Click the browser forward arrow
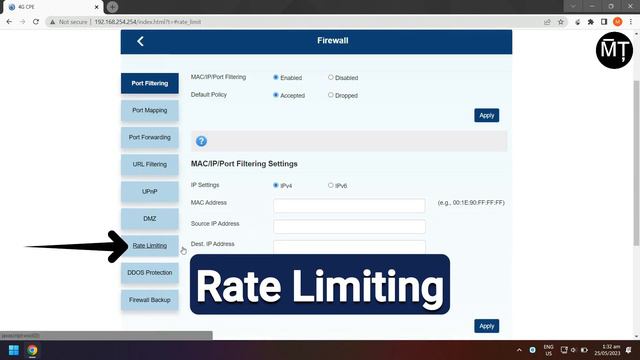 [x=22, y=22]
